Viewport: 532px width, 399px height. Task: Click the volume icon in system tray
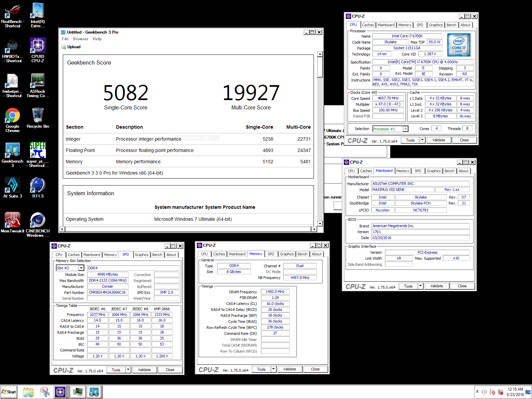click(484, 392)
